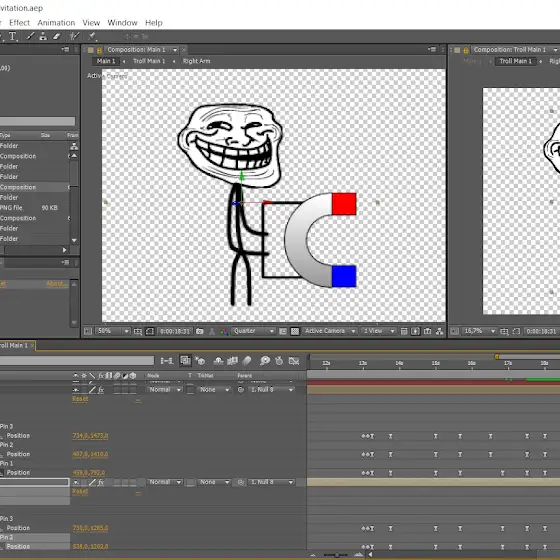Viewport: 560px width, 560px height.
Task: Open the Composition Mini-Flowchart in the timeline
Action: [167, 361]
